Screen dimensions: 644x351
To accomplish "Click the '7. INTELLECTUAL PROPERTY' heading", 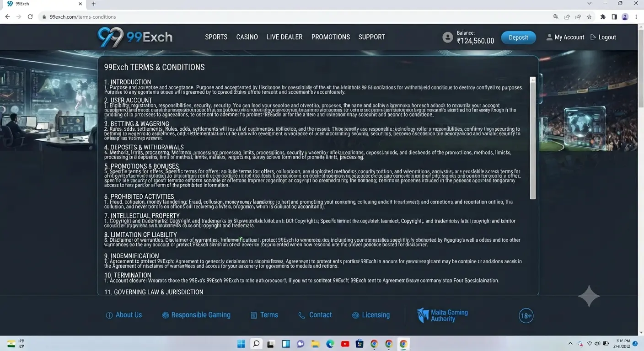I will 142,216.
